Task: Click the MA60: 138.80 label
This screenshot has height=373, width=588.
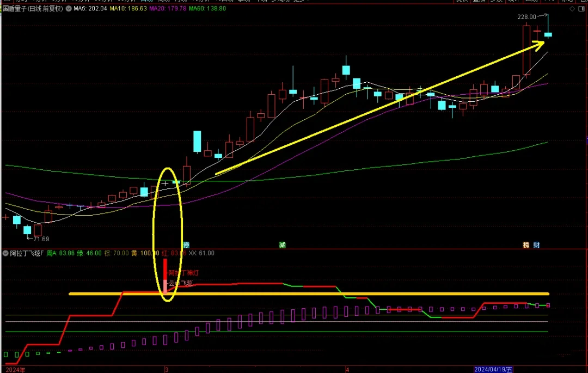Action: (x=207, y=9)
